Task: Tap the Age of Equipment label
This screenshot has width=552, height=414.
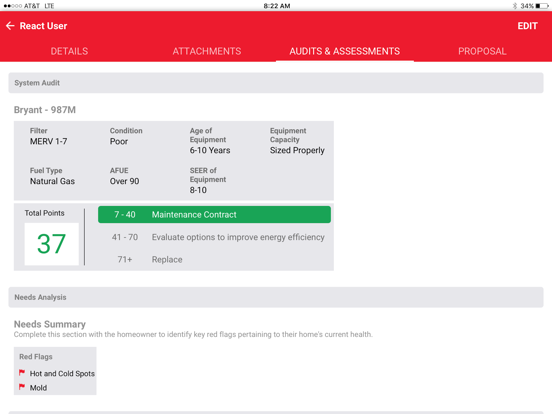Action: click(208, 135)
